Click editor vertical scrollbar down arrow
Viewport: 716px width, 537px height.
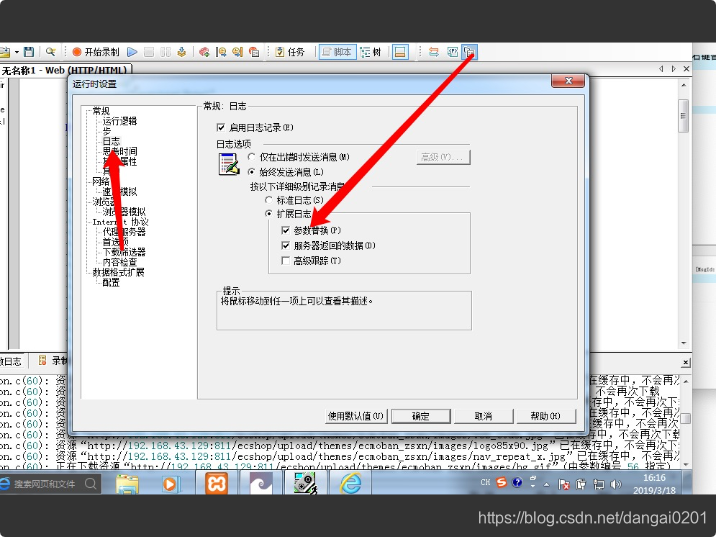(684, 343)
